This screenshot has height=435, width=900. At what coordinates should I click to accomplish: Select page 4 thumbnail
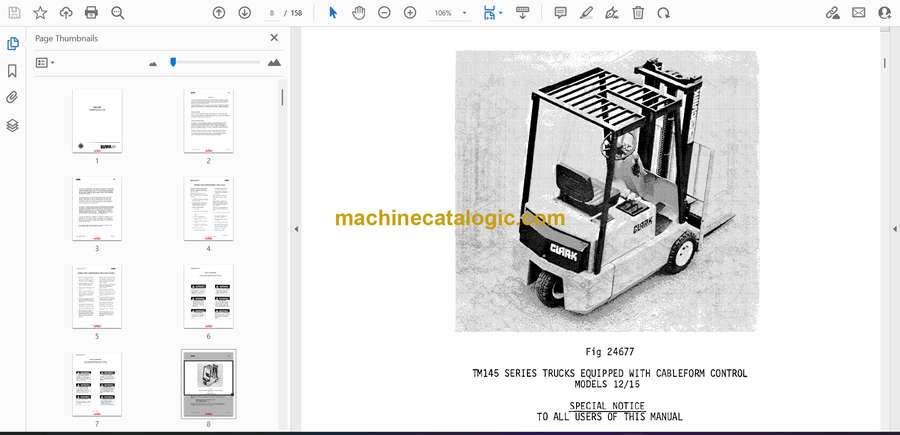[x=208, y=208]
